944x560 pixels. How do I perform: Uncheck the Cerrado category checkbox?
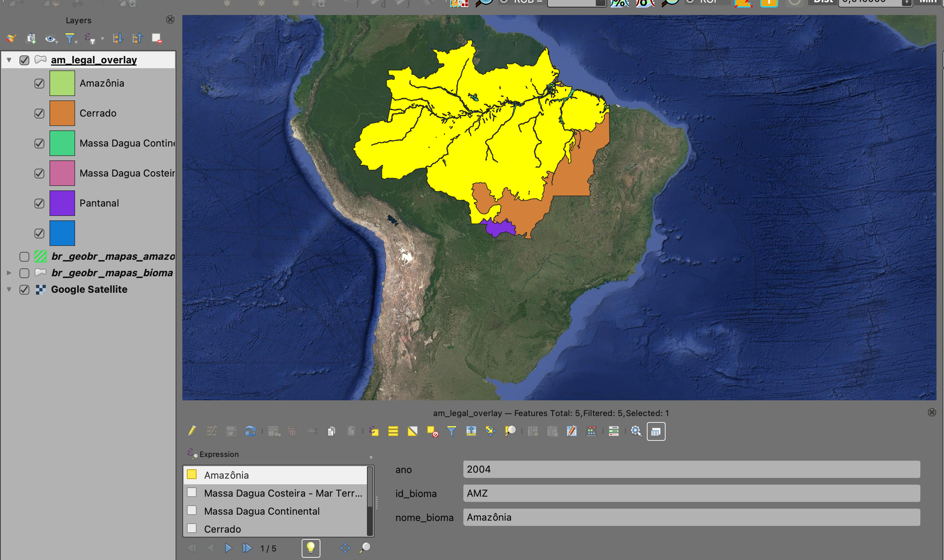coord(39,113)
